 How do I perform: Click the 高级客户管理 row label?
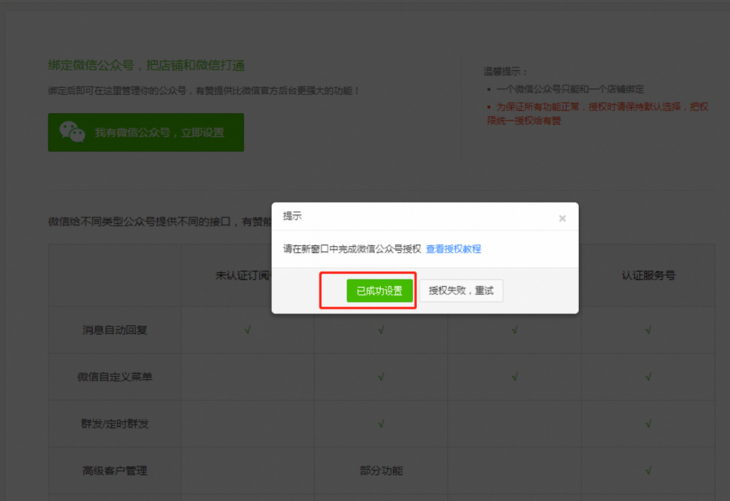click(x=115, y=471)
